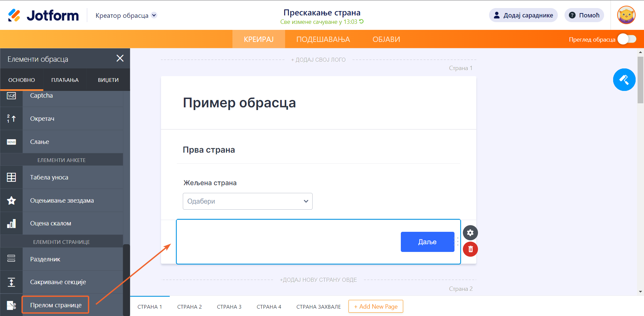
Task: Expand the Креатор обрасца dropdown
Action: pos(154,15)
